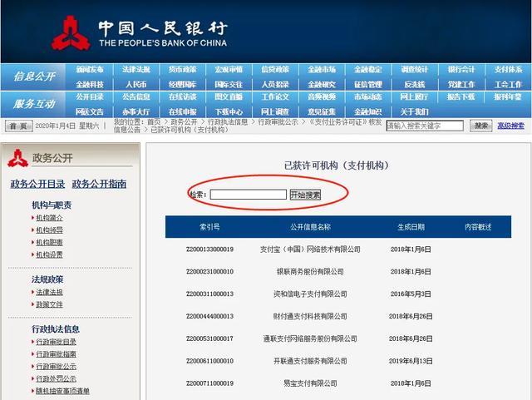Image resolution: width=532 pixels, height=400 pixels.
Task: Open 经理国库 menu item
Action: [x=183, y=84]
